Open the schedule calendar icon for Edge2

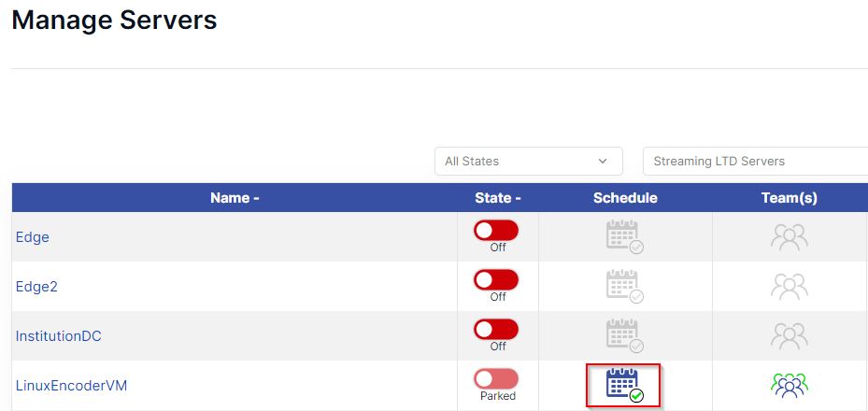coord(625,287)
